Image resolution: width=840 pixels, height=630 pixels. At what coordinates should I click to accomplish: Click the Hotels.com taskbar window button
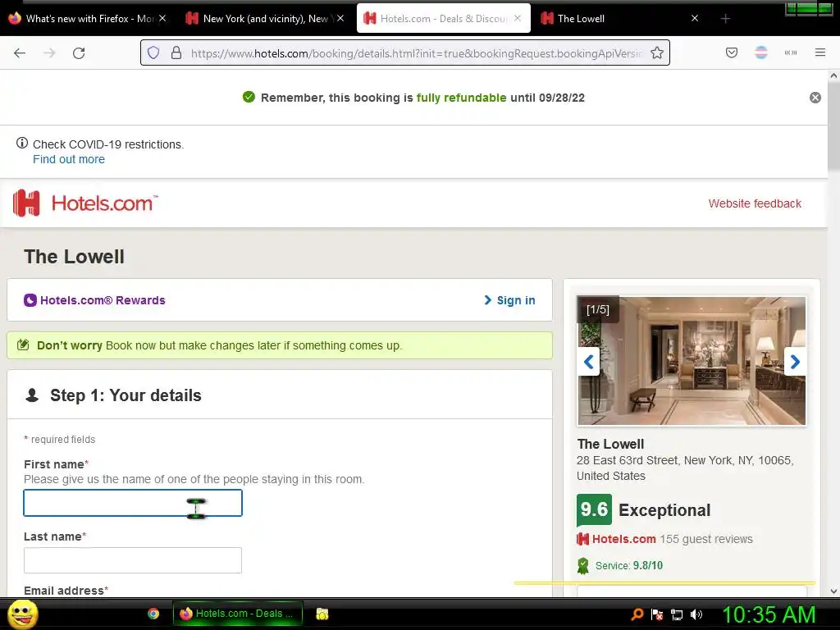click(x=238, y=614)
